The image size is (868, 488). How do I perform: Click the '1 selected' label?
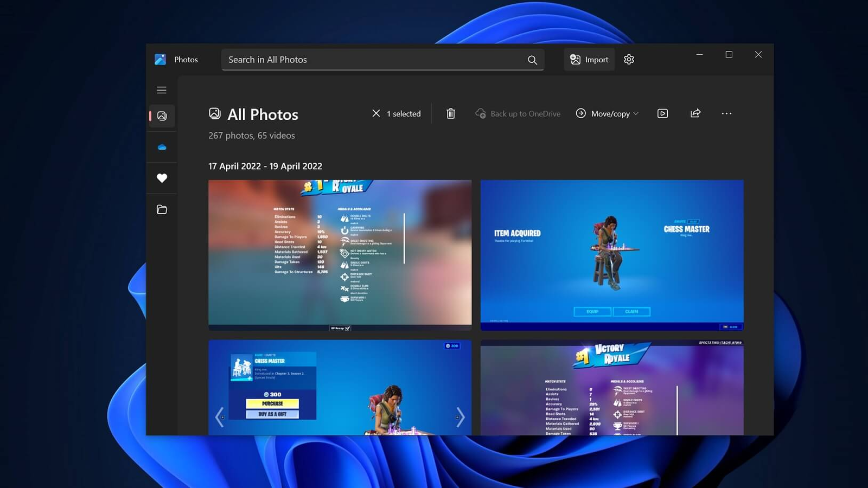click(404, 114)
